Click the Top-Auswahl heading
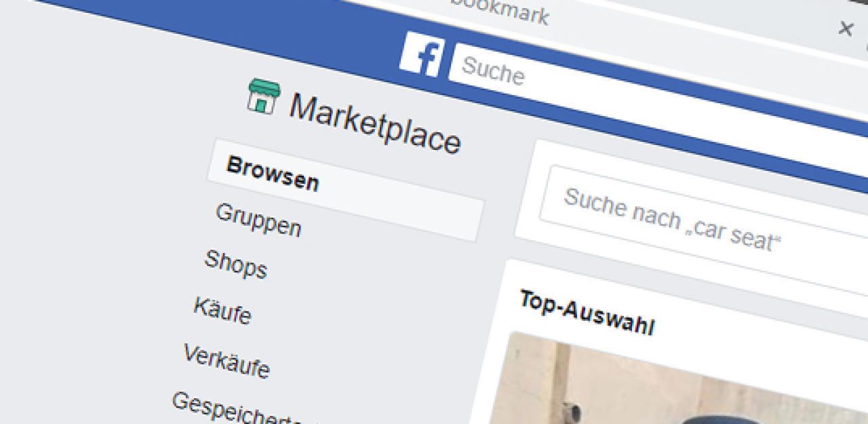This screenshot has width=868, height=424. (x=587, y=314)
